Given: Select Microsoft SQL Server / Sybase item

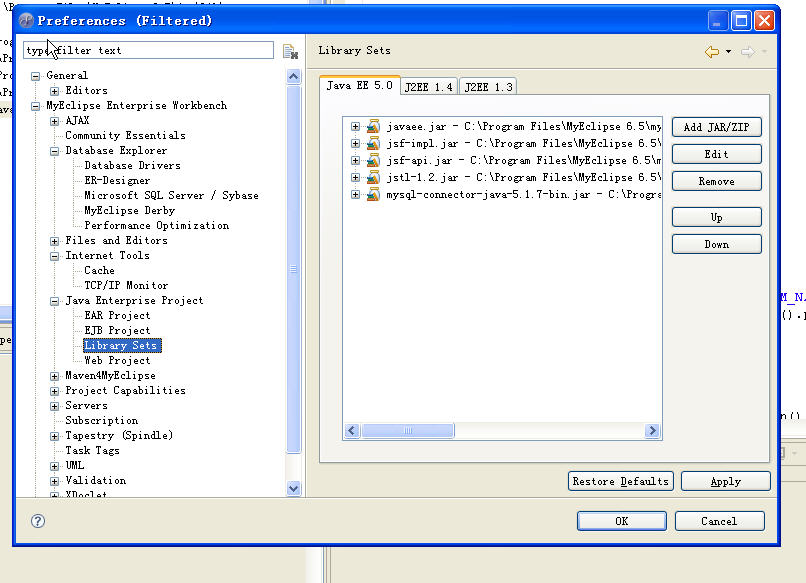Looking at the screenshot, I should click(171, 196).
